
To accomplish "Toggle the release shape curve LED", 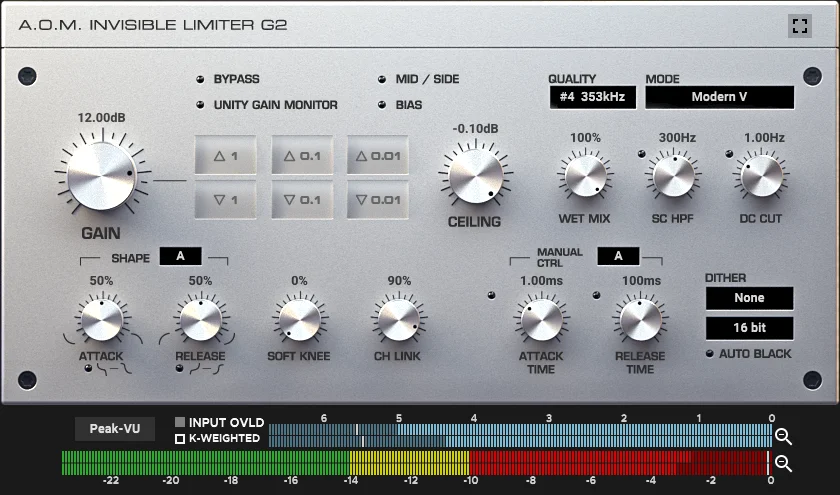I will 179,368.
